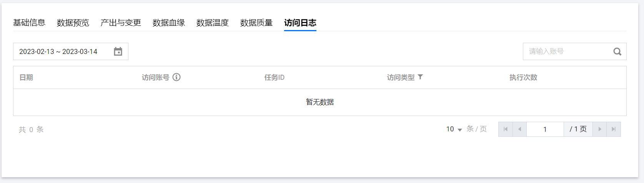Click the info icon next to 访问账号
Image resolution: width=644 pixels, height=183 pixels.
point(176,77)
